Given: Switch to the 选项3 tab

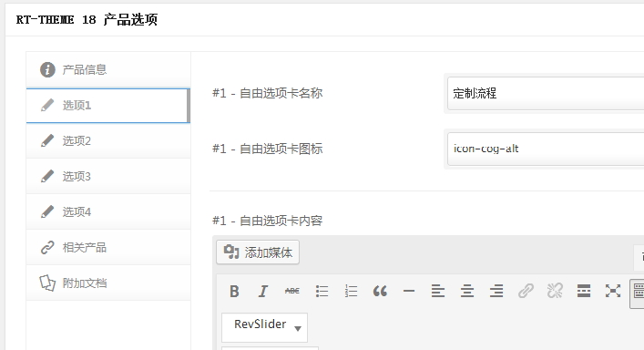Looking at the screenshot, I should (108, 176).
